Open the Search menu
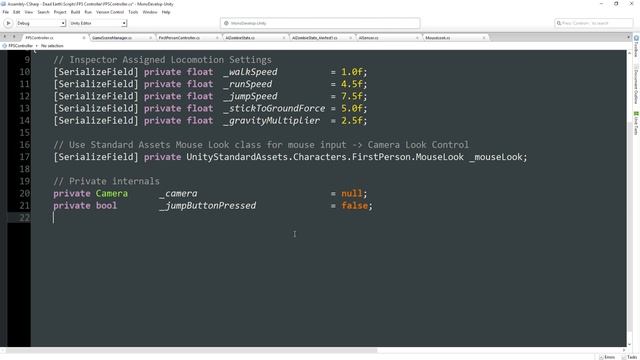Viewport: 640px width, 360px height. pyautogui.click(x=43, y=12)
